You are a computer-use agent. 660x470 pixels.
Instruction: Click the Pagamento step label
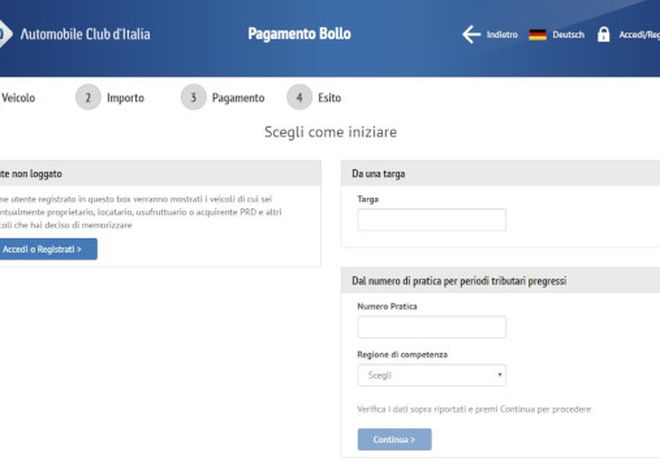tap(238, 98)
